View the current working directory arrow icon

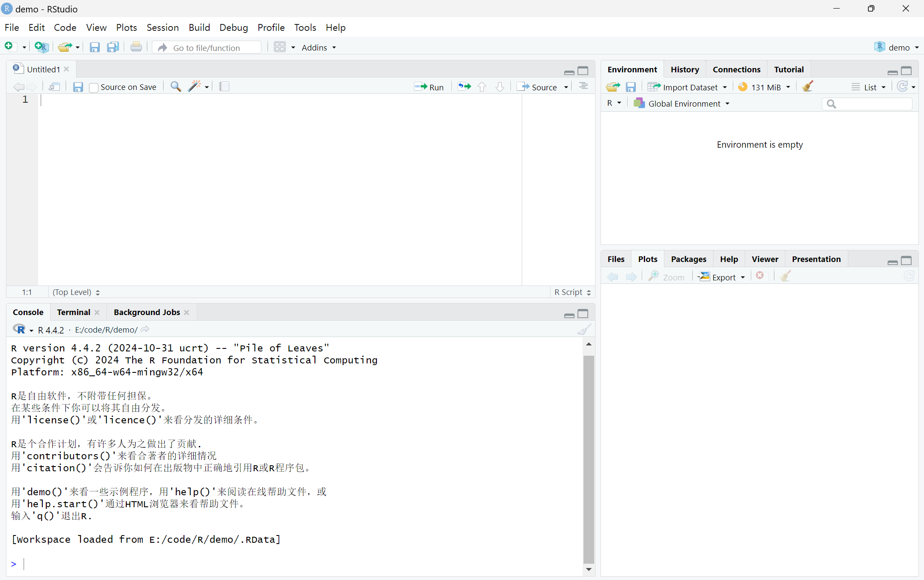tap(145, 329)
